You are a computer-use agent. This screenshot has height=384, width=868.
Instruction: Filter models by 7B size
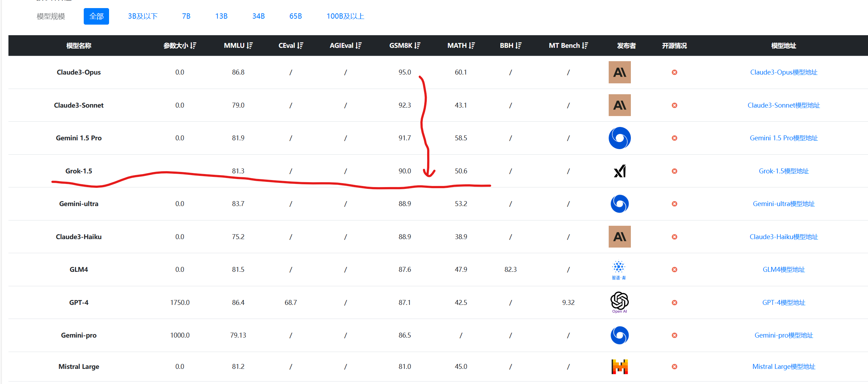(186, 16)
